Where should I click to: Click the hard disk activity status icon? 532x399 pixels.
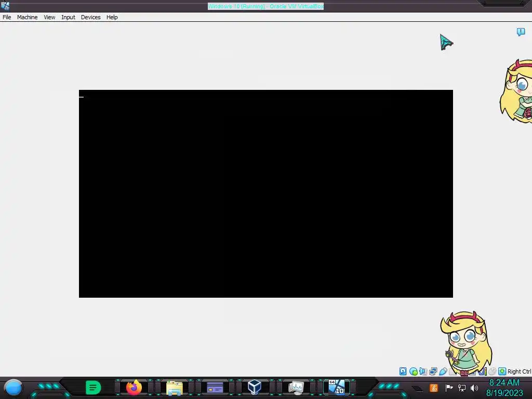[403, 371]
